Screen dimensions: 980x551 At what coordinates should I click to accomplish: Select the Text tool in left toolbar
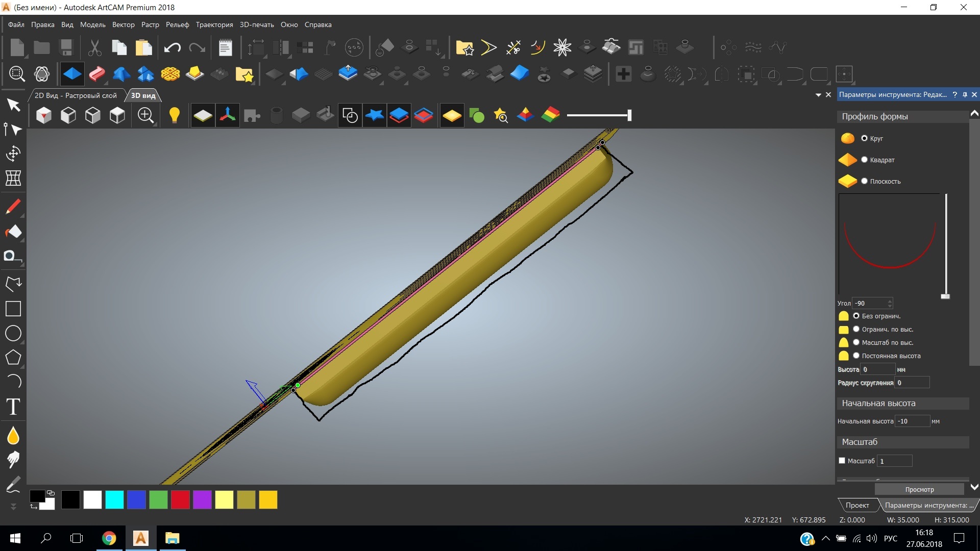[x=13, y=407]
